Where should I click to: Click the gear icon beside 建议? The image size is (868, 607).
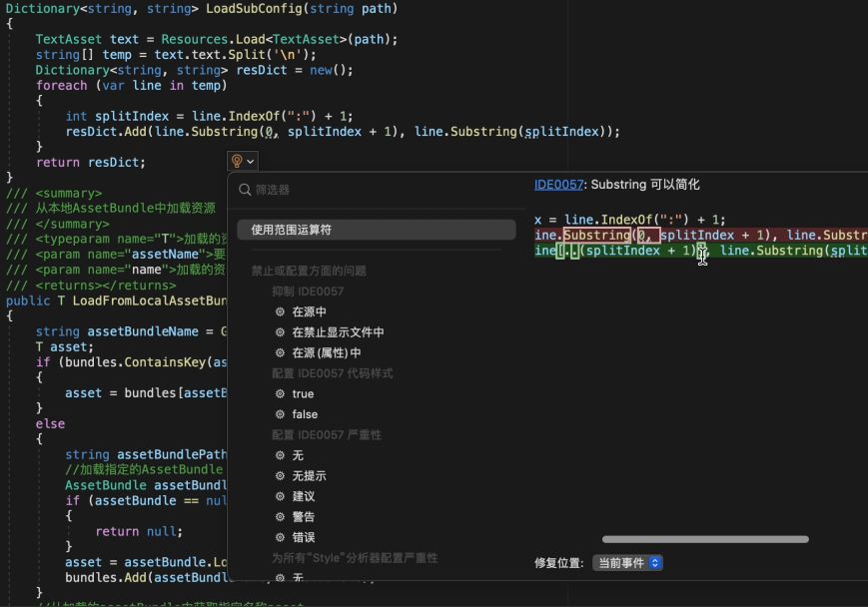click(280, 496)
